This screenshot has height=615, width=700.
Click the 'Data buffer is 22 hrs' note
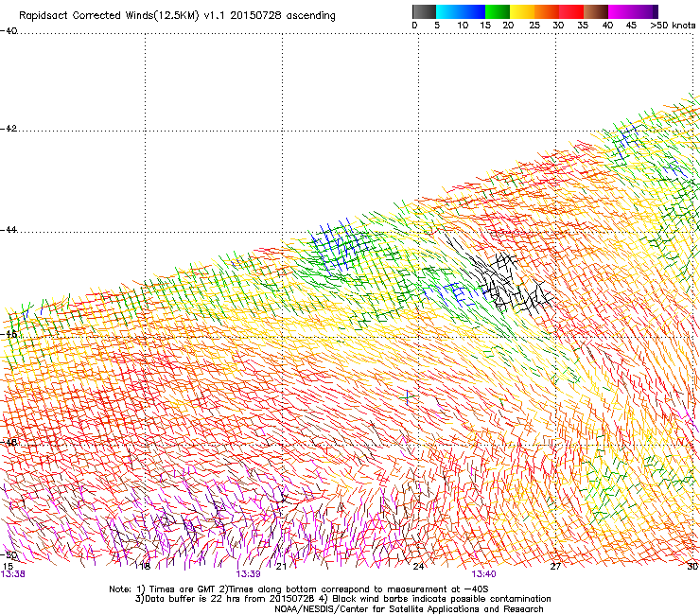[342, 599]
